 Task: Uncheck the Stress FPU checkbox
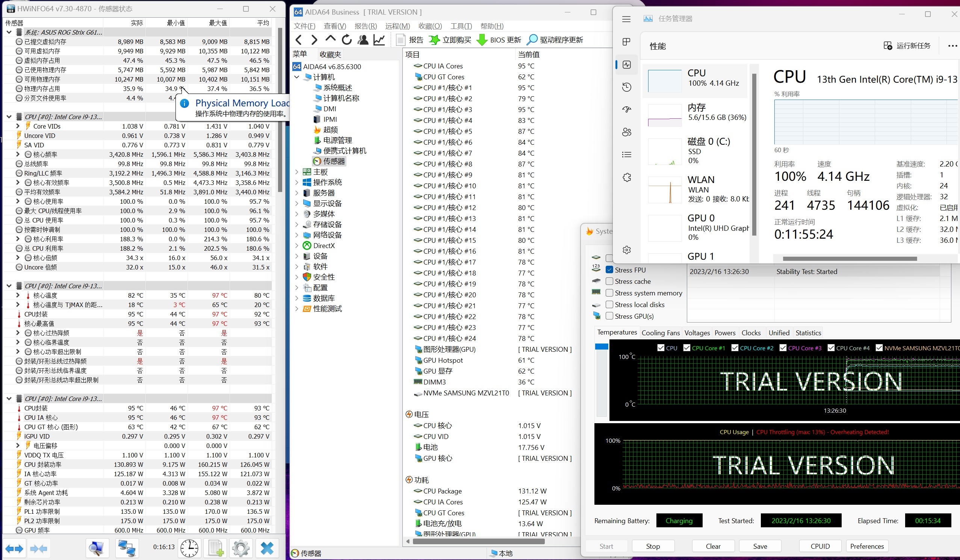coord(609,270)
